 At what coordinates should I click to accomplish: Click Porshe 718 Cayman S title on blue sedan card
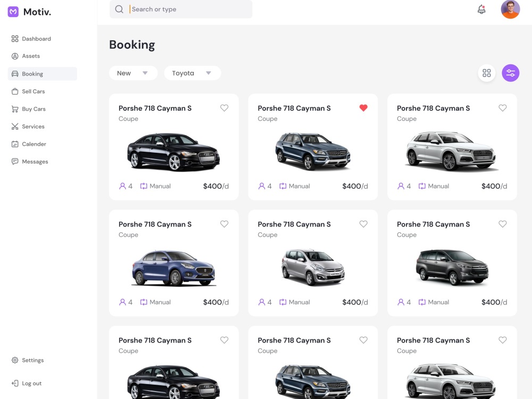point(155,225)
